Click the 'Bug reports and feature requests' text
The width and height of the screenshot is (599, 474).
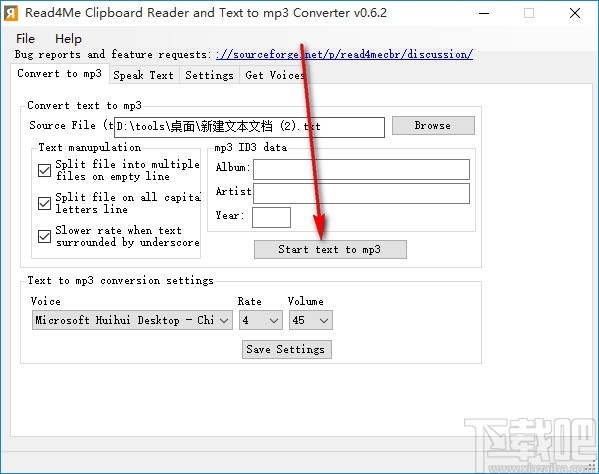113,54
